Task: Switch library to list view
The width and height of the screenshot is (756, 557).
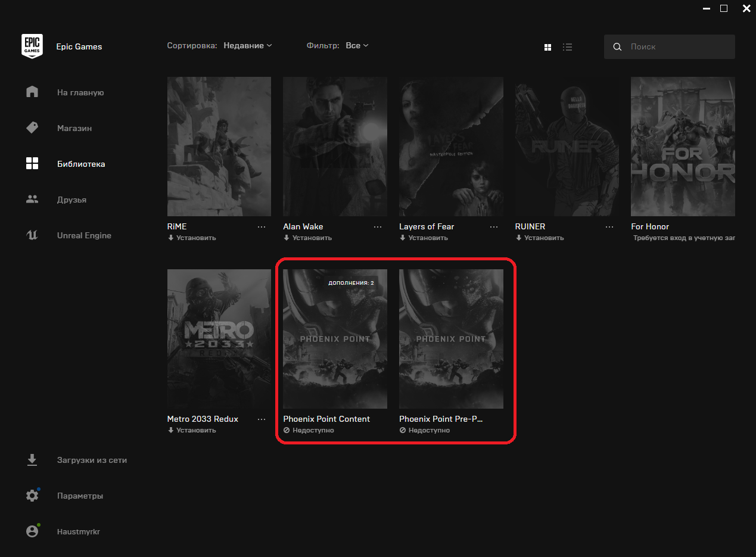Action: click(x=567, y=47)
